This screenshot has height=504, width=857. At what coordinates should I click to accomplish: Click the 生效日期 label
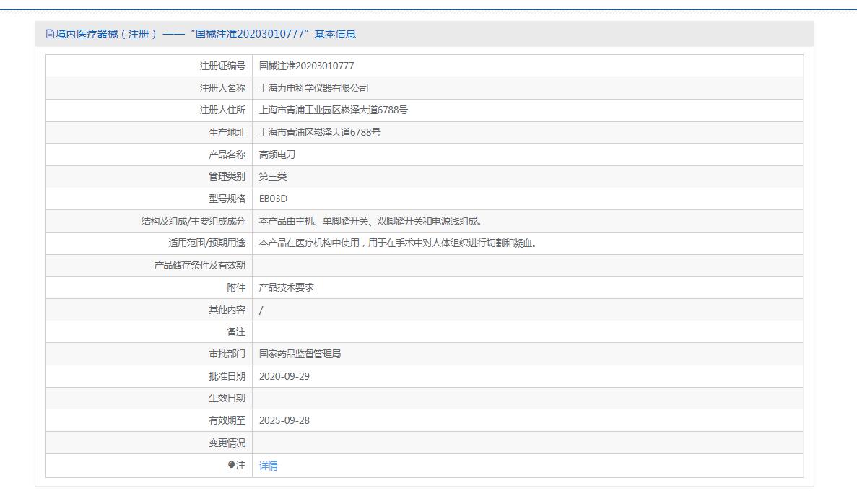coord(227,398)
